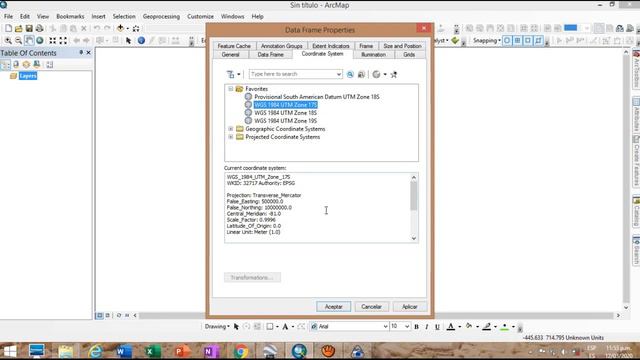Viewport: 640px width, 360px height.
Task: Select the Zoom In tool
Action: (8, 40)
